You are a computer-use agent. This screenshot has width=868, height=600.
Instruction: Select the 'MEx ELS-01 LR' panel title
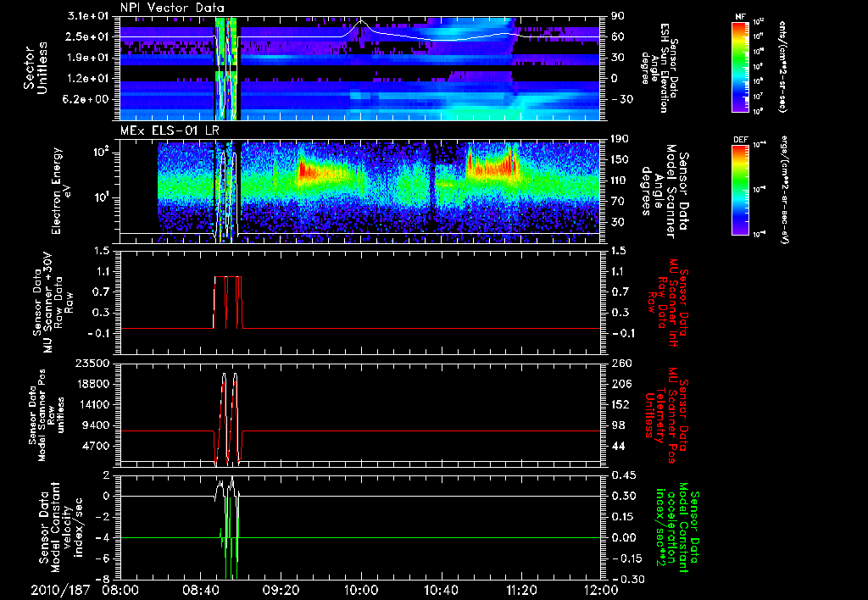point(170,131)
